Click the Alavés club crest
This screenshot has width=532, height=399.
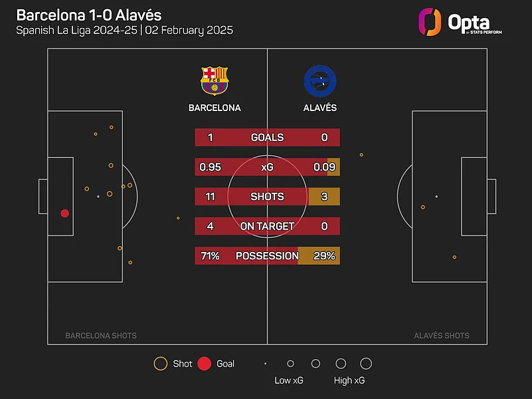click(x=319, y=80)
